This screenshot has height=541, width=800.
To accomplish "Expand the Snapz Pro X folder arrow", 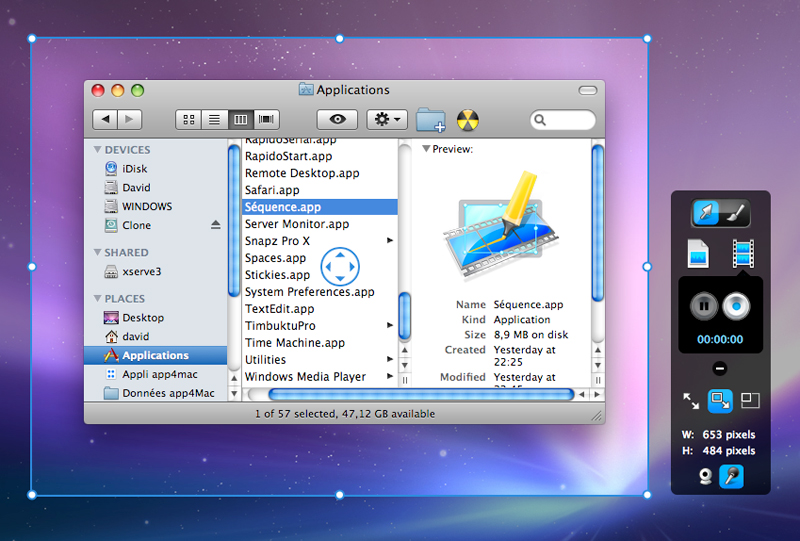I will click(x=390, y=240).
